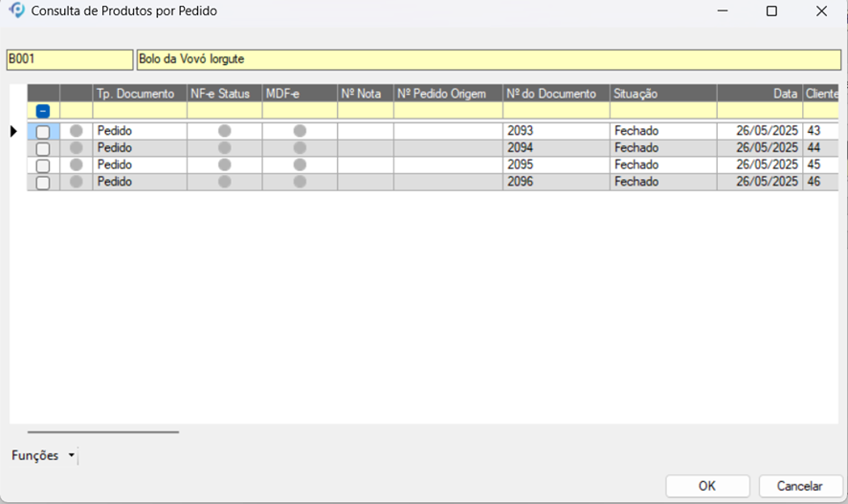
Task: Click the application logo in title bar
Action: 16,11
